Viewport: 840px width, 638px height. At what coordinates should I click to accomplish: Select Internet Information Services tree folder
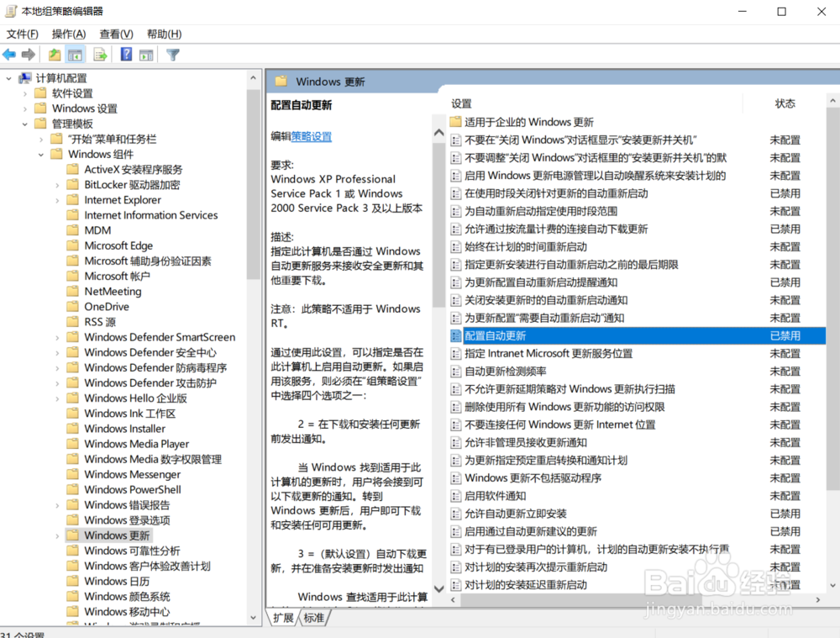[x=151, y=215]
